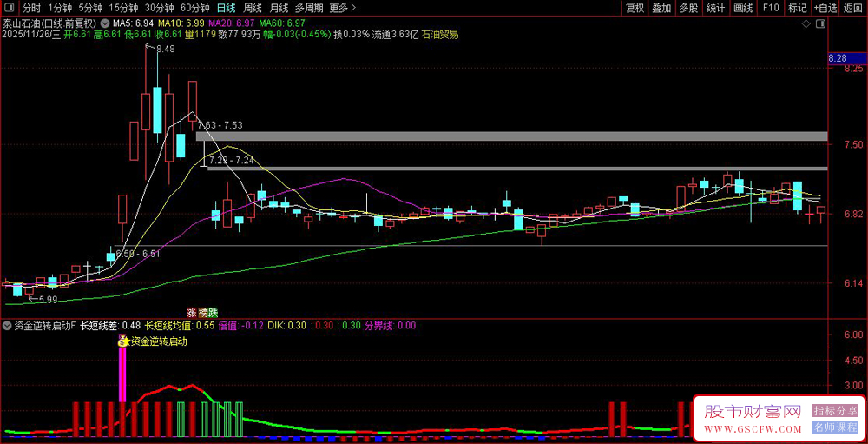Switch to the 月线 monthly tab

(279, 8)
